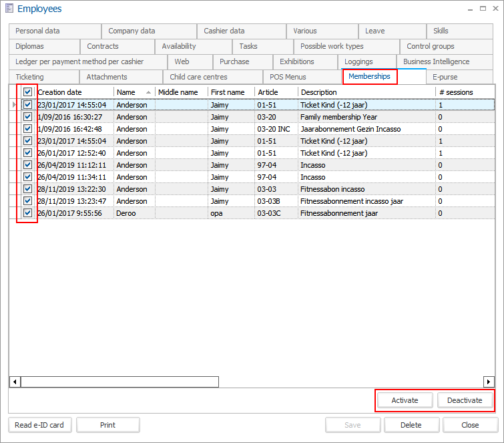Viewport: 504px width, 443px height.
Task: Click the right scroll arrow at grid bottom
Action: coord(489,382)
